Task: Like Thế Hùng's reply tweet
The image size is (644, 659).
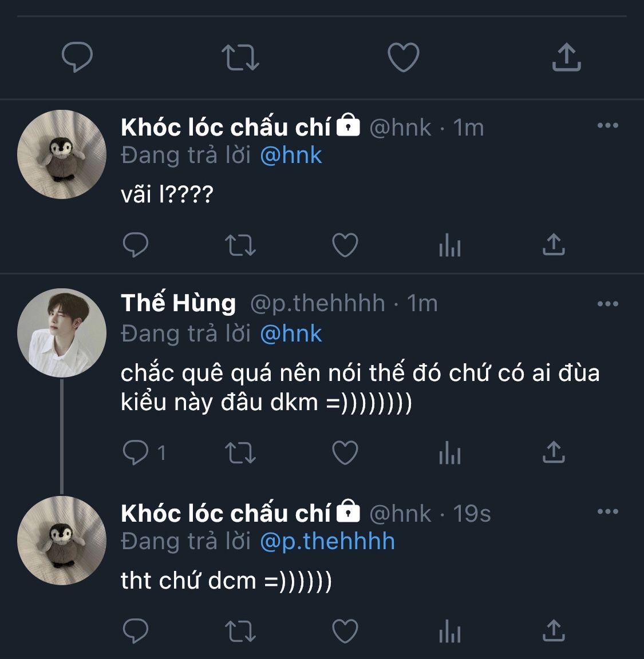Action: point(345,453)
